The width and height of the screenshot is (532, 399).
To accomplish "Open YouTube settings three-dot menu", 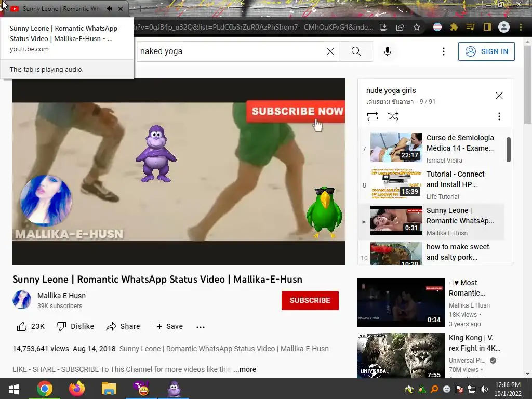I will click(444, 51).
